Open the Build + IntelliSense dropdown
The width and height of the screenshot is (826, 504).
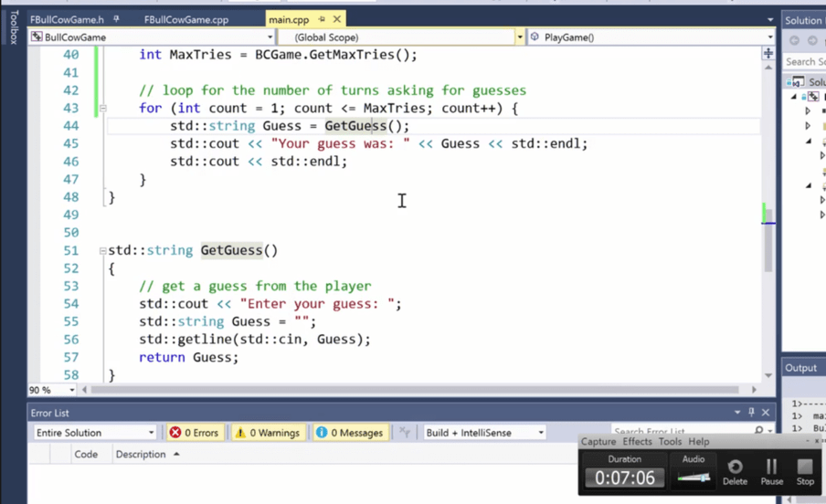point(484,433)
